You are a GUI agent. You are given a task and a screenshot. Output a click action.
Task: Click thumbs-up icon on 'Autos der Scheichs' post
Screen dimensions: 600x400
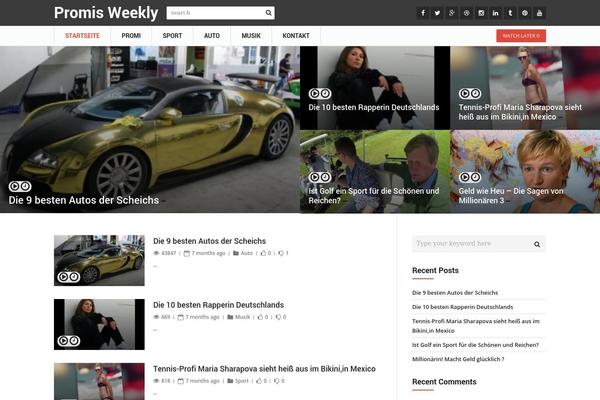click(x=263, y=253)
